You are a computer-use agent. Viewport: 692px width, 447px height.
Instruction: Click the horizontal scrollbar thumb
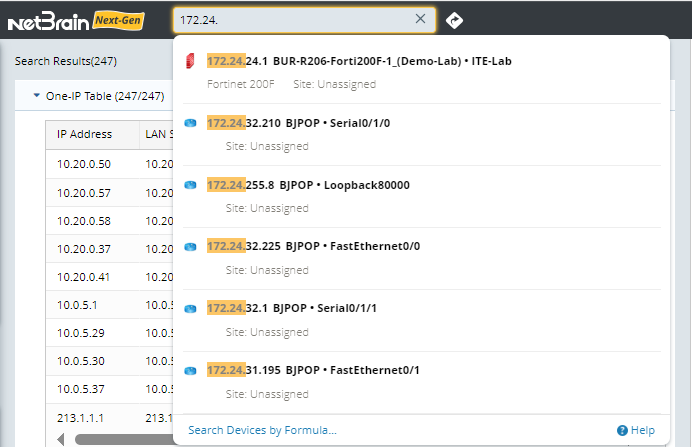click(x=125, y=439)
